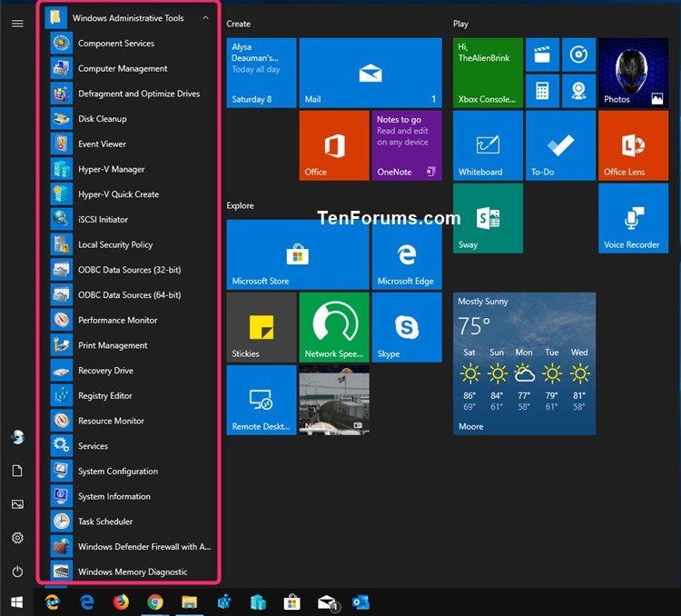Select ODBC Data Sources (32-bit) entry
681x616 pixels.
[129, 270]
